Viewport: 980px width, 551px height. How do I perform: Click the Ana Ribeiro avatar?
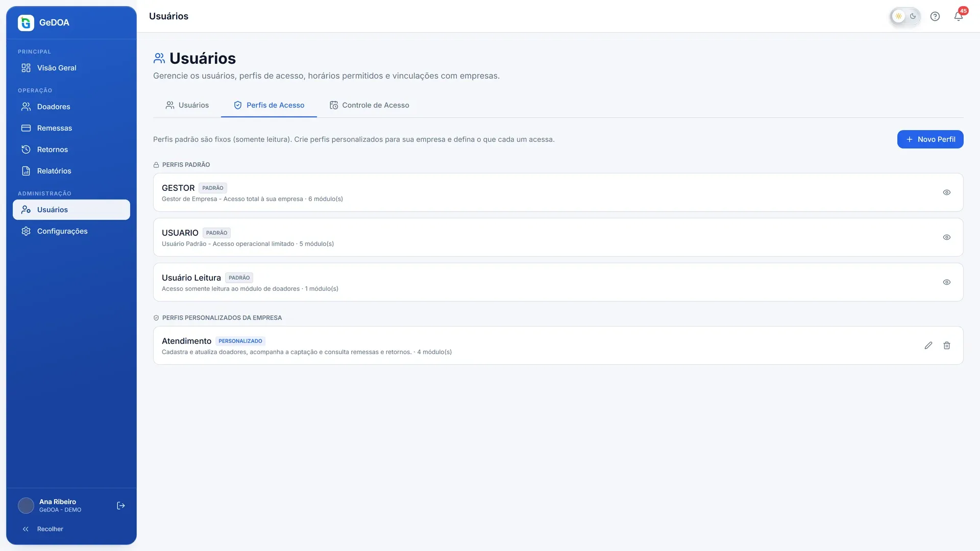pyautogui.click(x=26, y=506)
